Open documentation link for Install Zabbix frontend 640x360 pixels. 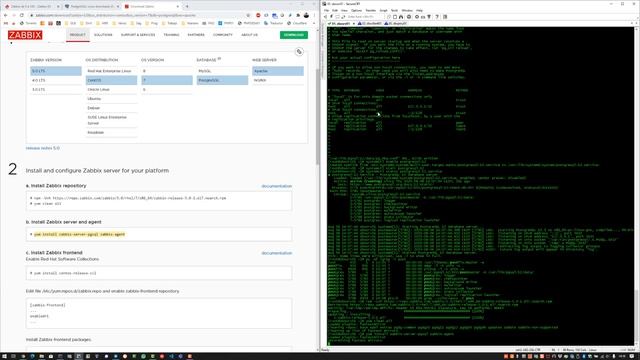click(276, 253)
